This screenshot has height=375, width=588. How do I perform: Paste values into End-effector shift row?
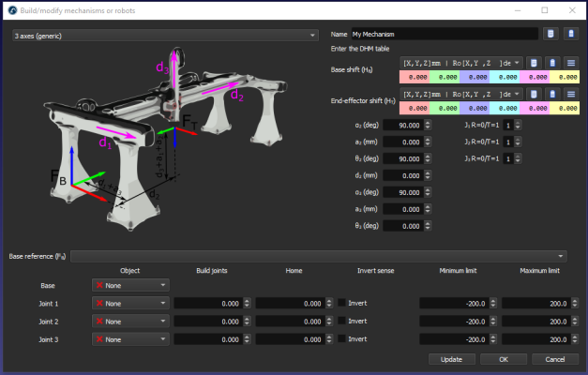[552, 94]
